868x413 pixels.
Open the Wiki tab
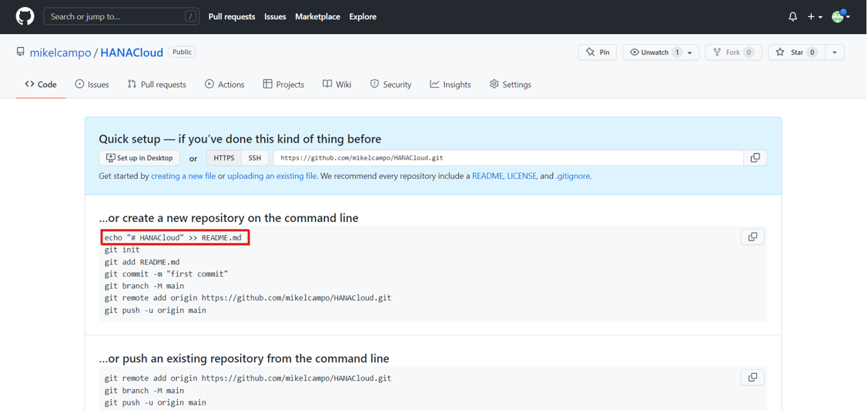coord(337,85)
